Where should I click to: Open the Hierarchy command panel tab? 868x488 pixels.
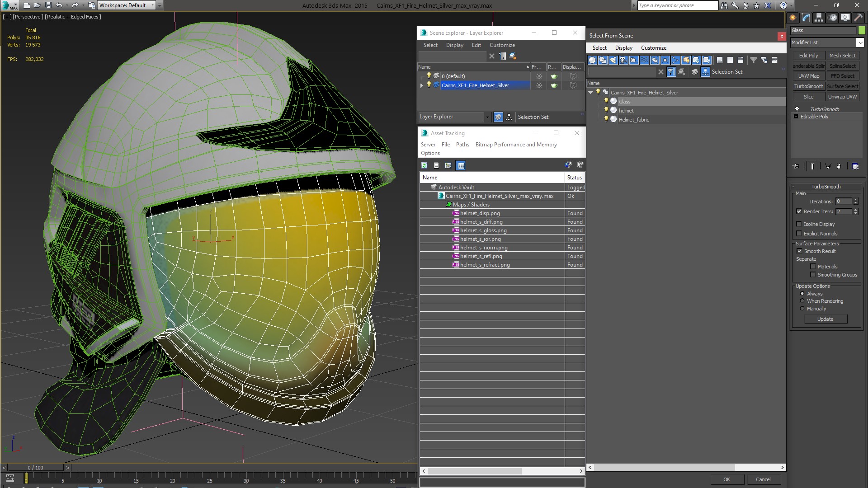[819, 18]
